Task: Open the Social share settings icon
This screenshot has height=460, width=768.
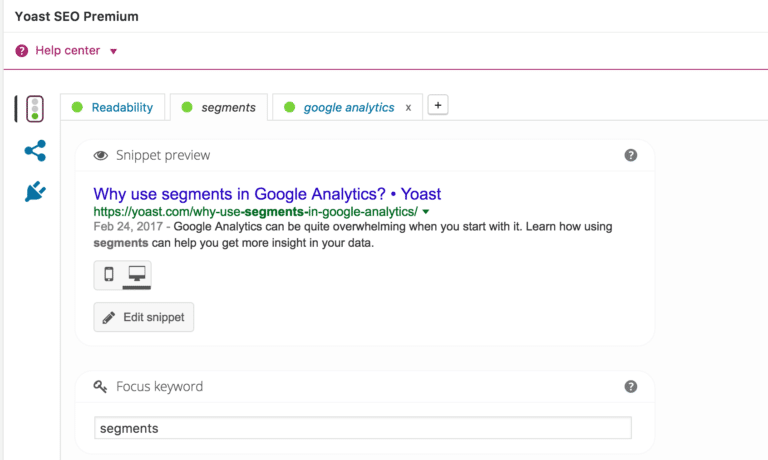Action: [x=35, y=151]
